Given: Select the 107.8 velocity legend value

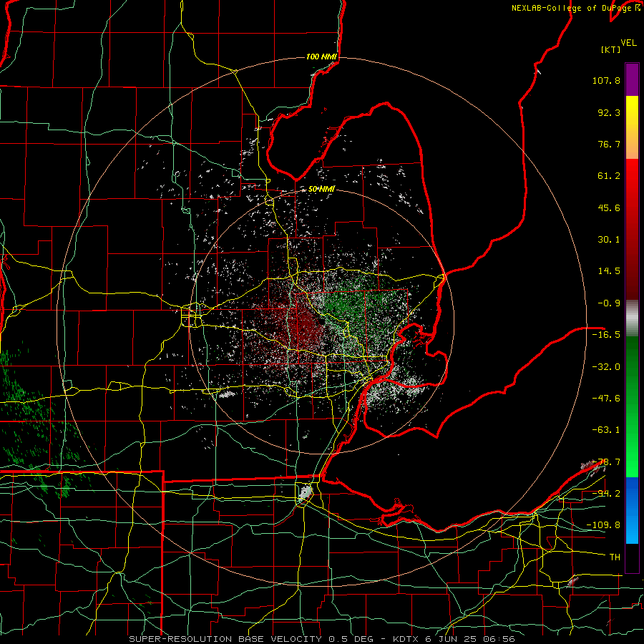Looking at the screenshot, I should point(606,80).
